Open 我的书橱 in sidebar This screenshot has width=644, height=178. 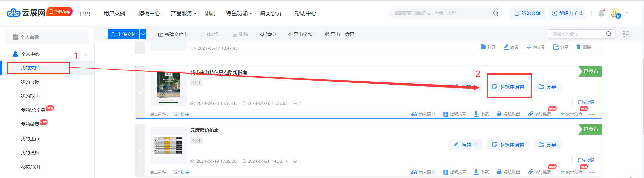[x=30, y=82]
